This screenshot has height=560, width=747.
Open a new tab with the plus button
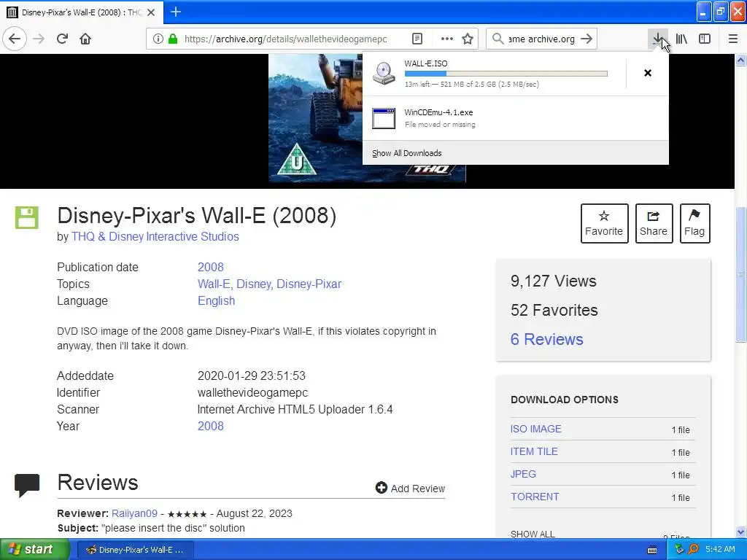[176, 12]
